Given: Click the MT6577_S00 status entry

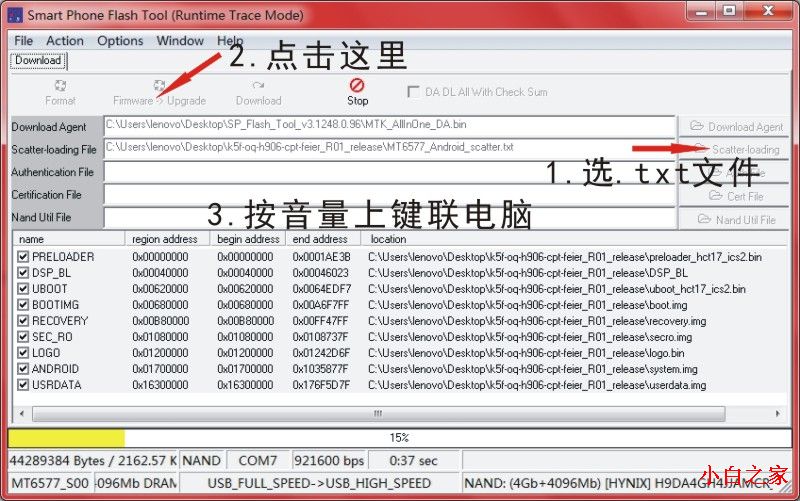Looking at the screenshot, I should 50,483.
